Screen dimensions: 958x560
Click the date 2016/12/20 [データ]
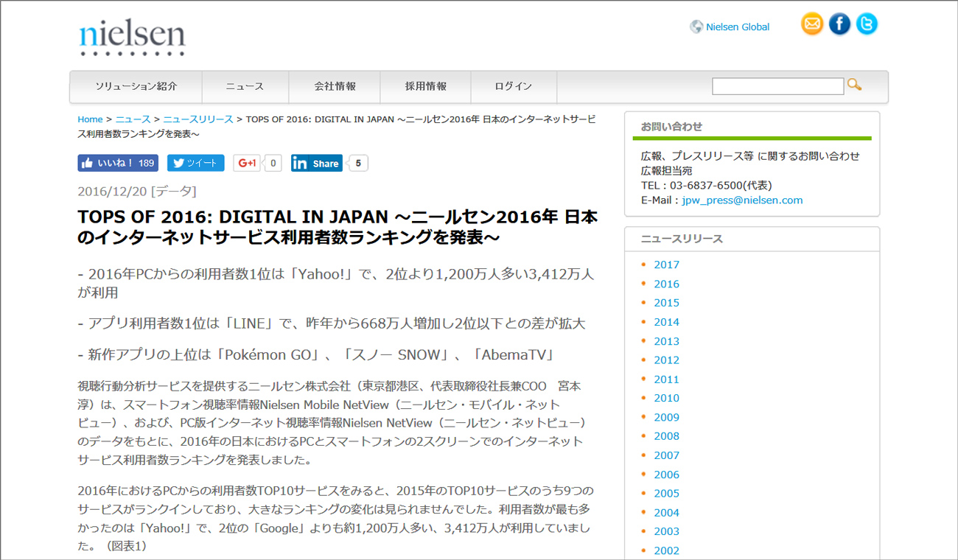pyautogui.click(x=137, y=192)
